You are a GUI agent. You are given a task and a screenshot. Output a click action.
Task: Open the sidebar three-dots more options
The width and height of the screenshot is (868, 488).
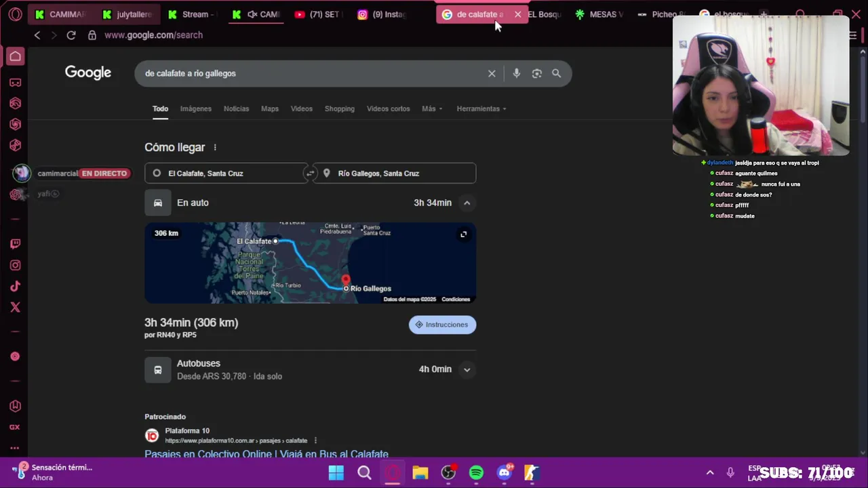coord(15,448)
